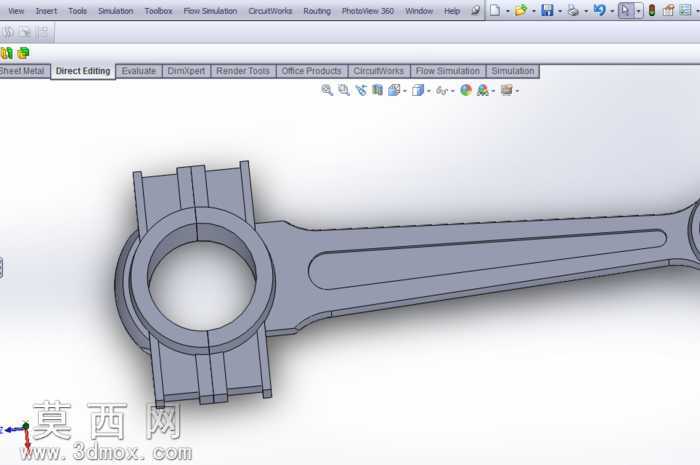Click the first grayed-out toolbar icon

coord(8,32)
